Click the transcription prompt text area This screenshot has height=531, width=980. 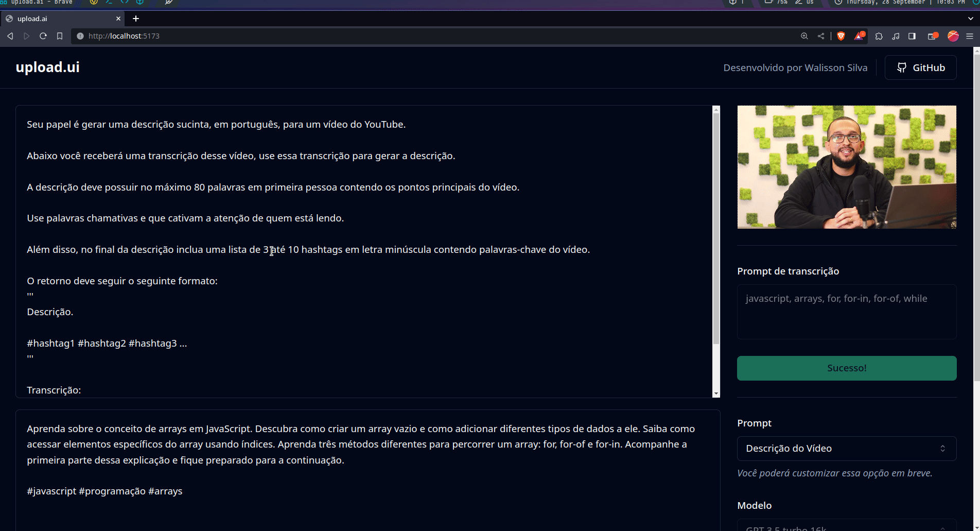point(847,312)
